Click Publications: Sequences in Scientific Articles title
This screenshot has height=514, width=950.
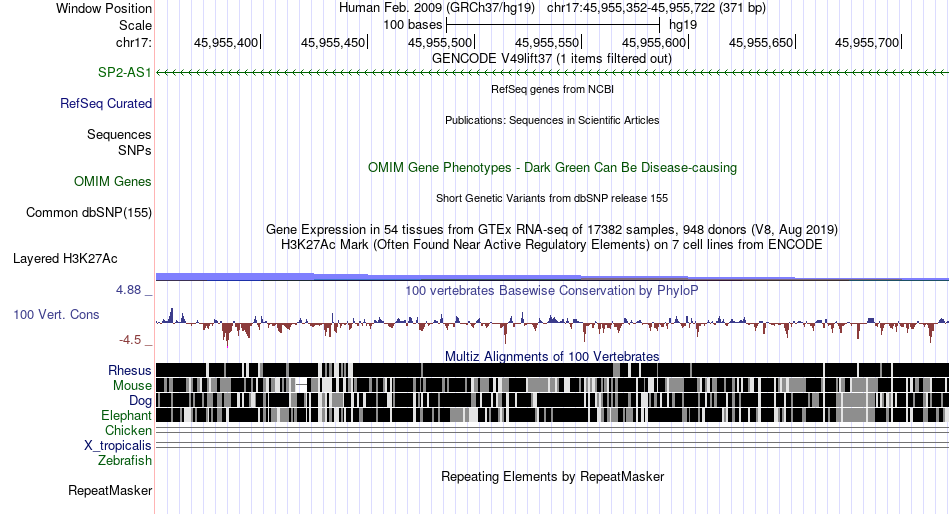coord(552,120)
